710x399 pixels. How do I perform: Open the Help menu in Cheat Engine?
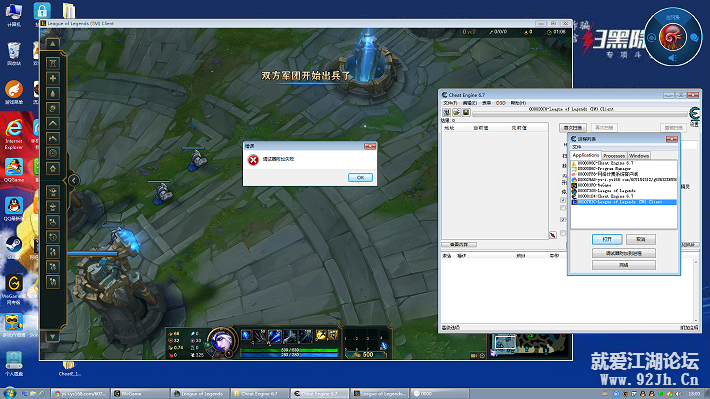pyautogui.click(x=518, y=103)
